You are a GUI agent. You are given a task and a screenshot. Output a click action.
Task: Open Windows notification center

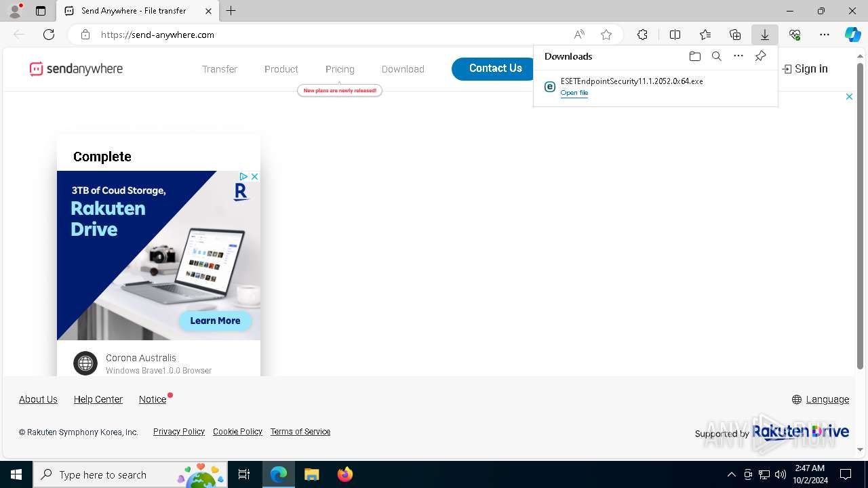point(846,474)
